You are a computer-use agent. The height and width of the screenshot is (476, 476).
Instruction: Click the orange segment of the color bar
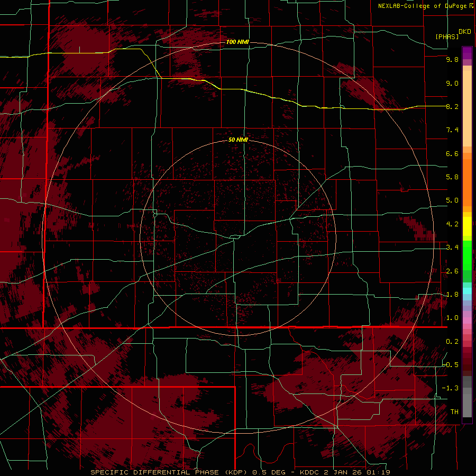tap(467, 183)
